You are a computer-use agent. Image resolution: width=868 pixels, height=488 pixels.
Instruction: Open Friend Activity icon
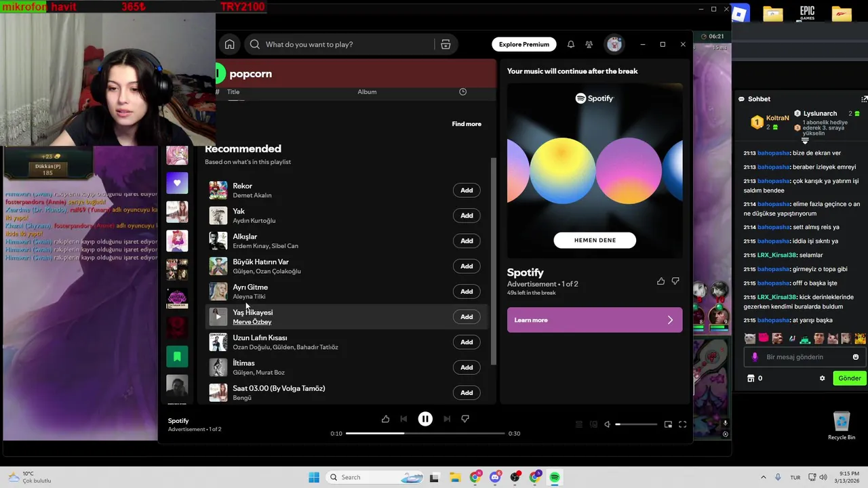[589, 44]
